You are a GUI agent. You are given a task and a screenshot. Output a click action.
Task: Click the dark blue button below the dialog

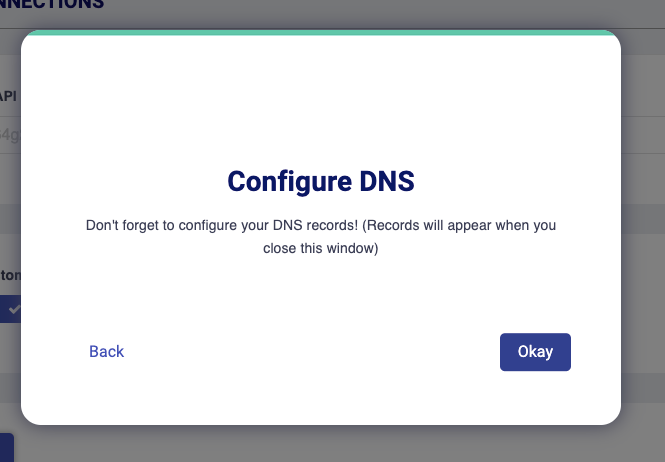7,448
